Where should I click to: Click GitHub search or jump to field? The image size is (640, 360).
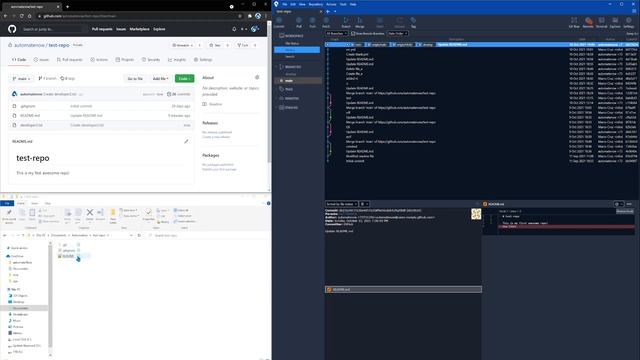click(54, 29)
